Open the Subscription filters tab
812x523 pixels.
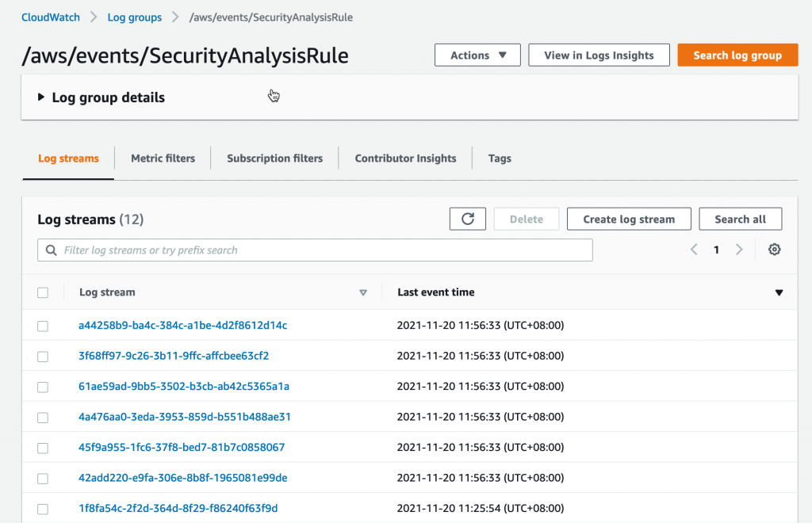click(x=274, y=158)
